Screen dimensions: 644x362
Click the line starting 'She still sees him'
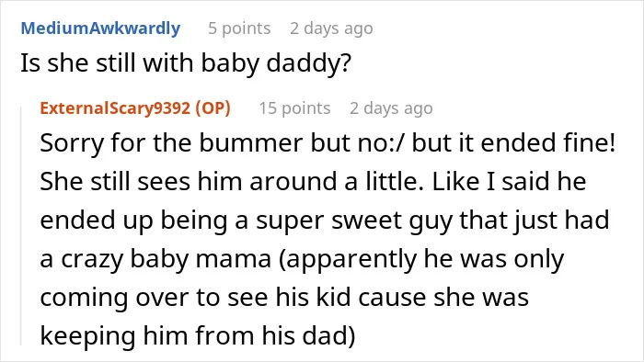313,181
